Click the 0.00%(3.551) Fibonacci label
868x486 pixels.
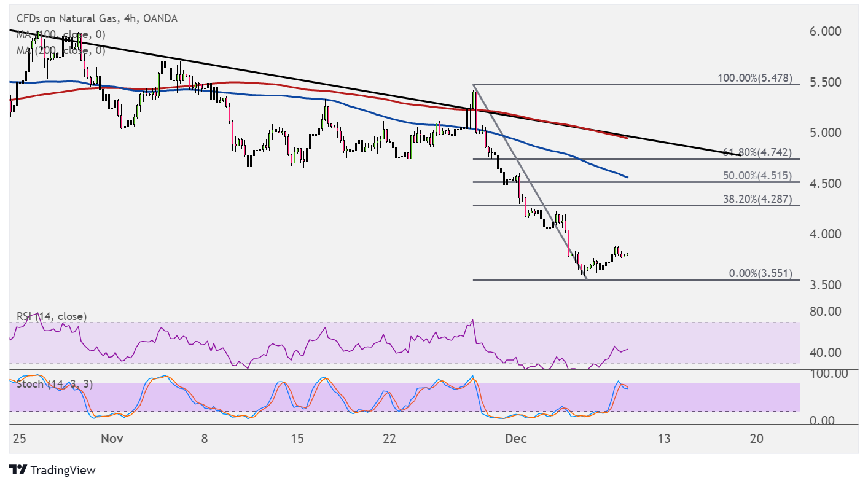coord(760,273)
